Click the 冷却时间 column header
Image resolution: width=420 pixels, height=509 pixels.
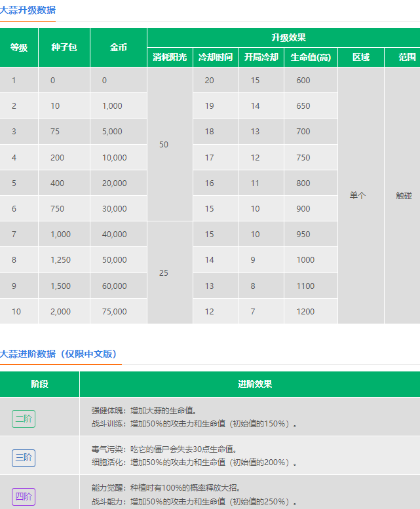click(x=216, y=57)
